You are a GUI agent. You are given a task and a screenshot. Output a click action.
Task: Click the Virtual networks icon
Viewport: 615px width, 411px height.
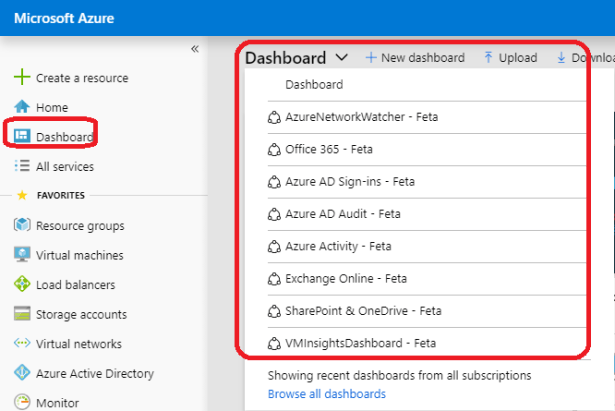[22, 343]
